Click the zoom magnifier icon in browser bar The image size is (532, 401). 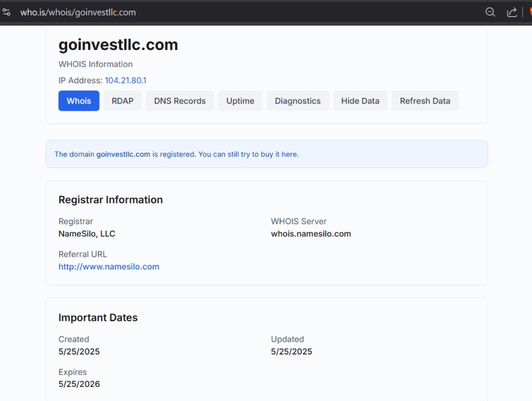490,12
